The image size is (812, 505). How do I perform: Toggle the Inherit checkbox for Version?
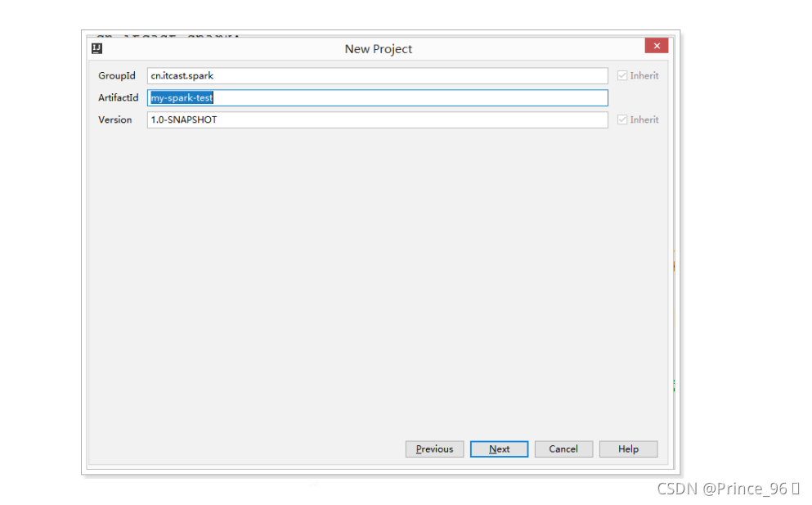(622, 119)
